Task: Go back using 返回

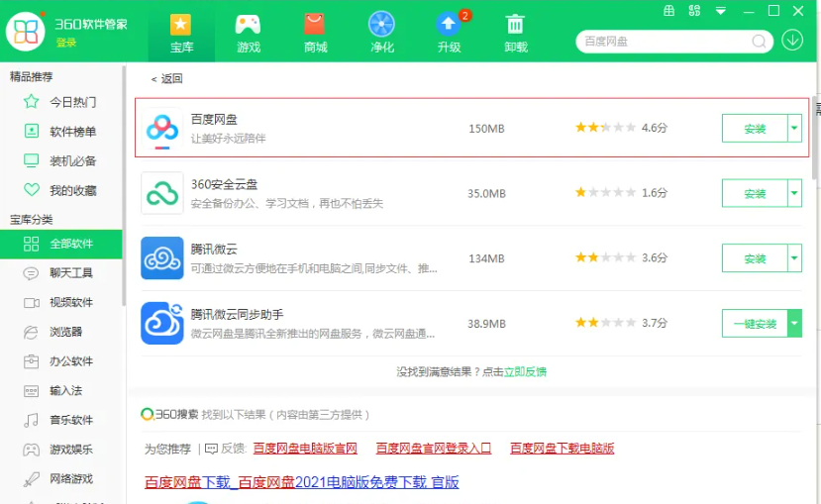Action: pos(166,78)
